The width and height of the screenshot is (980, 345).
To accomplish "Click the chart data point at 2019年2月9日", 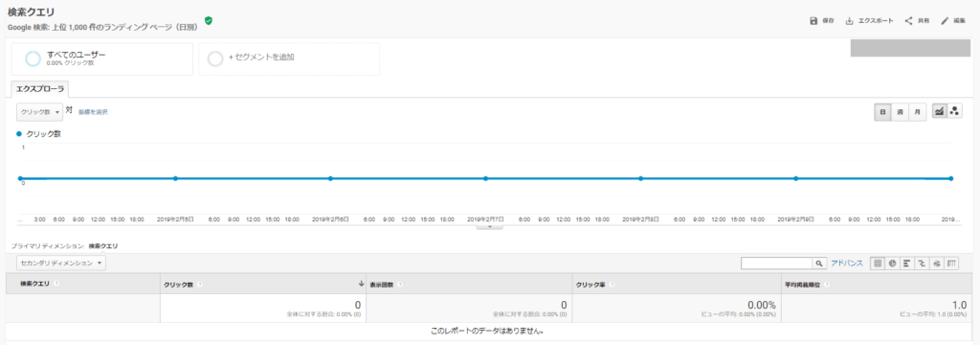I will click(795, 178).
